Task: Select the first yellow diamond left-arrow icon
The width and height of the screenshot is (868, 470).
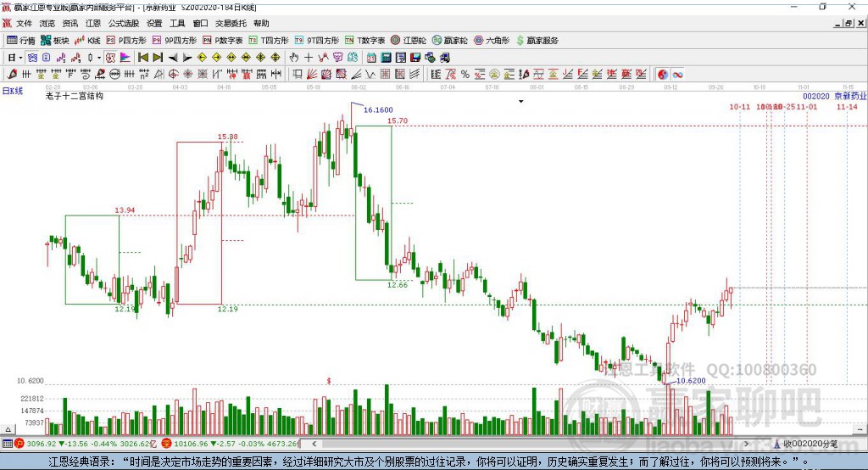Action: (202, 58)
